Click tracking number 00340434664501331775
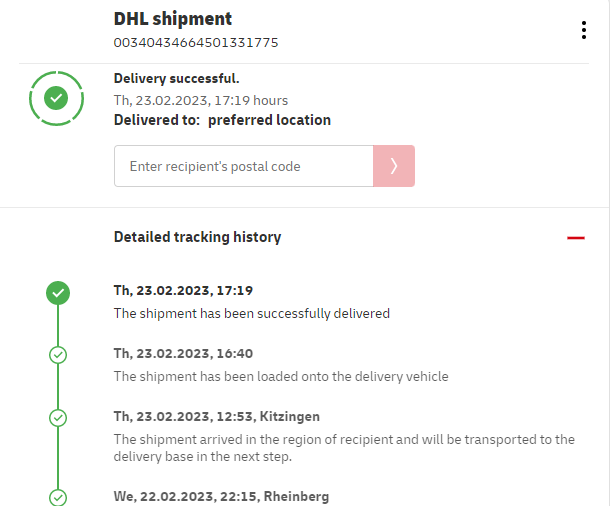Image resolution: width=610 pixels, height=506 pixels. pos(196,42)
